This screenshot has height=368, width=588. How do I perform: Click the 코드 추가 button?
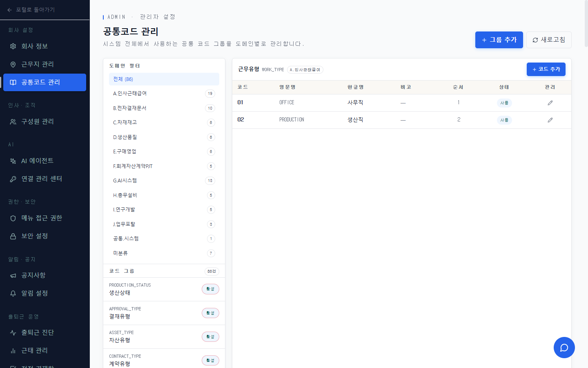pyautogui.click(x=546, y=69)
